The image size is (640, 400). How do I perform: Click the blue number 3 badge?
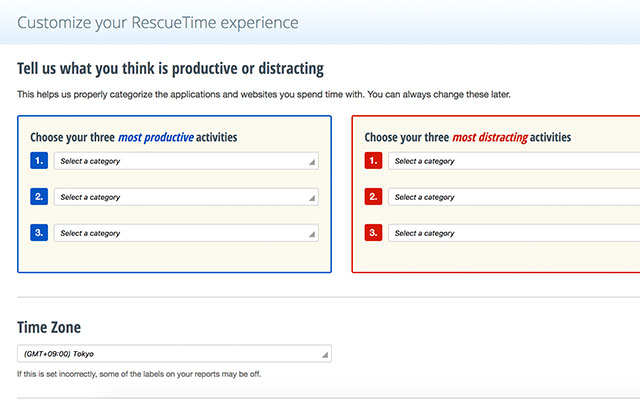coord(39,233)
